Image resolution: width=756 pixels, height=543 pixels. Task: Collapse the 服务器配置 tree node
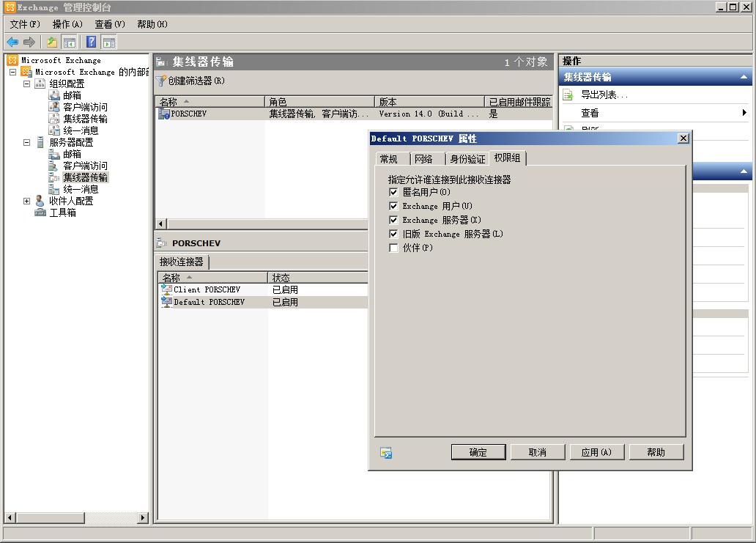pyautogui.click(x=27, y=143)
